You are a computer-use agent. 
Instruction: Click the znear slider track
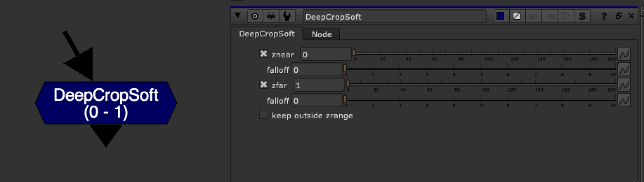pyautogui.click(x=485, y=53)
